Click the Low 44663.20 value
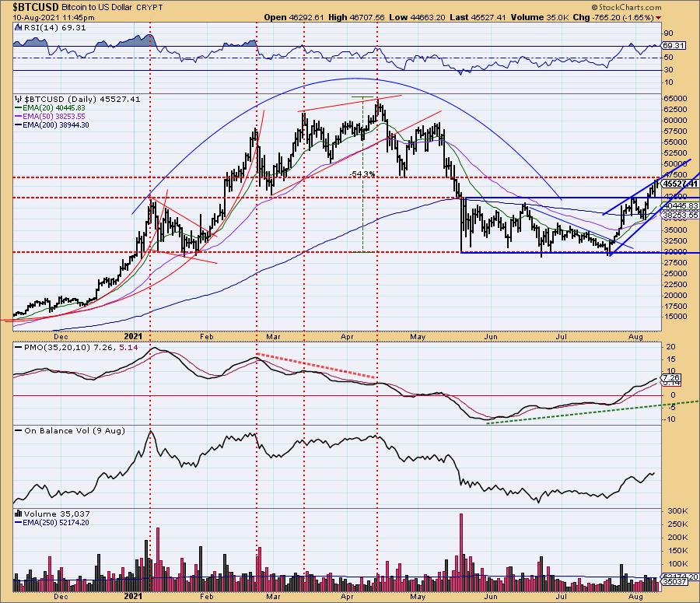Image resolution: width=700 pixels, height=603 pixels. pos(417,17)
